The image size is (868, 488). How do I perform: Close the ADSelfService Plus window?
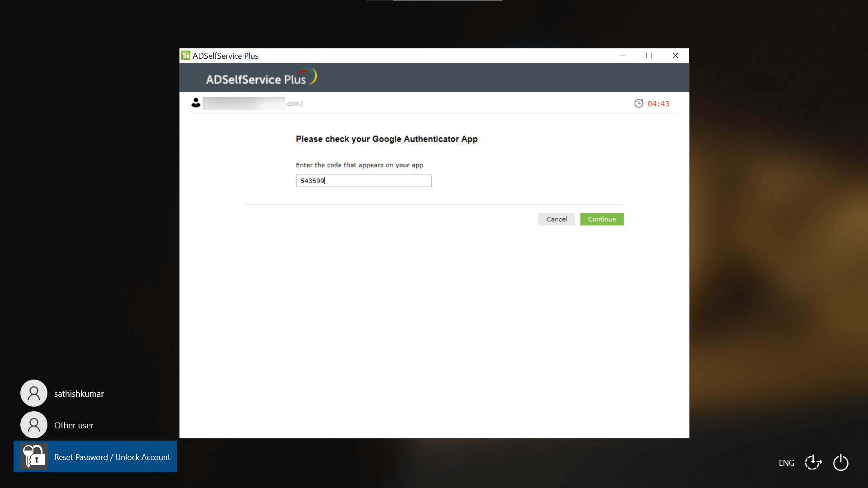[675, 56]
